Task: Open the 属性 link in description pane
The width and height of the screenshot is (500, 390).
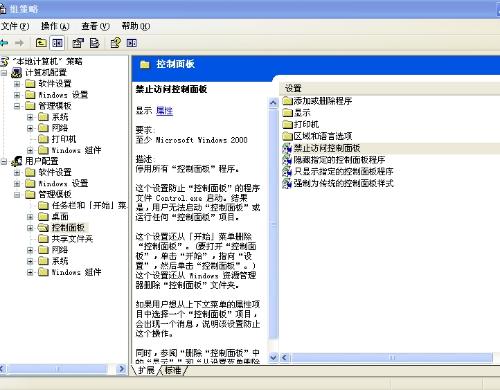Action: click(x=164, y=111)
